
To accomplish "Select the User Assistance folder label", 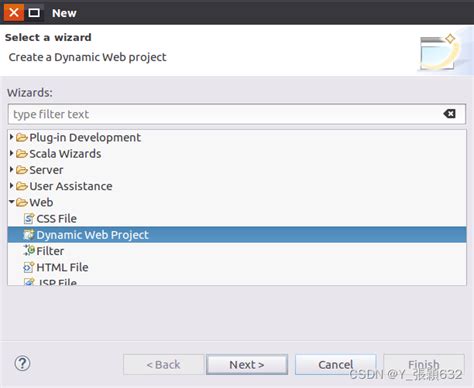I will tap(71, 186).
